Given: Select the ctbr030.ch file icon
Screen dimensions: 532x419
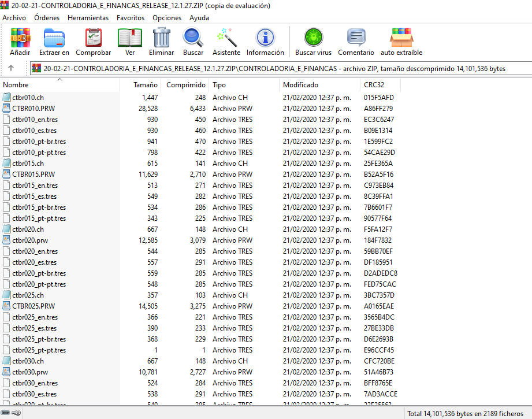Looking at the screenshot, I should coord(6,361).
